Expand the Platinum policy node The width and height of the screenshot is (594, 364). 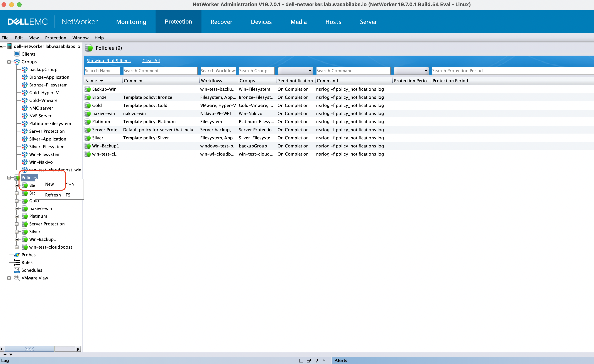(x=17, y=217)
